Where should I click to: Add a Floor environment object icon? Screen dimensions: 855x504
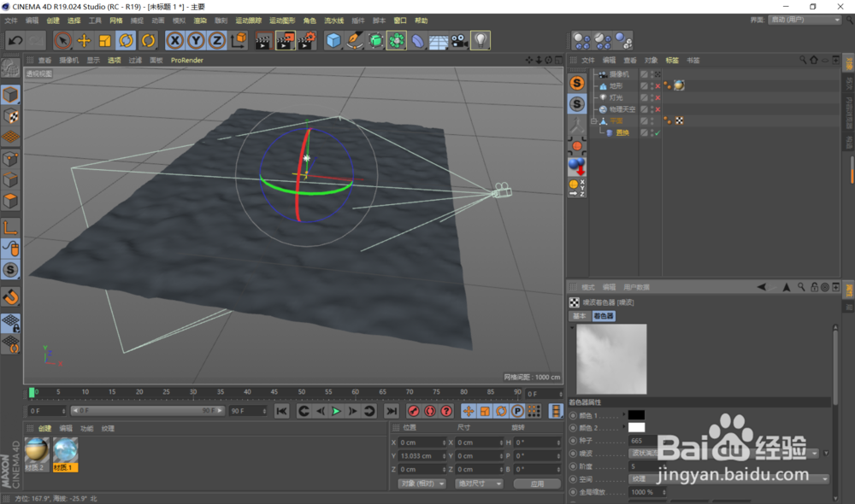coord(439,40)
